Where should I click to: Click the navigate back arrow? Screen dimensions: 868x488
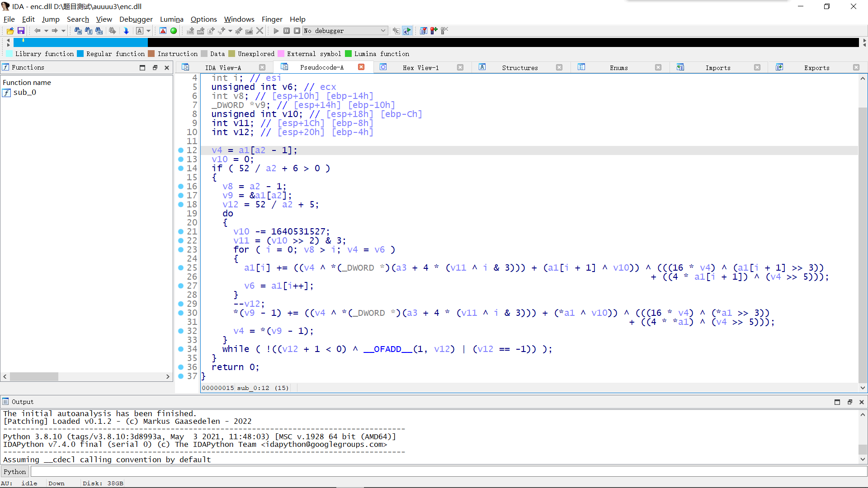pos(37,31)
